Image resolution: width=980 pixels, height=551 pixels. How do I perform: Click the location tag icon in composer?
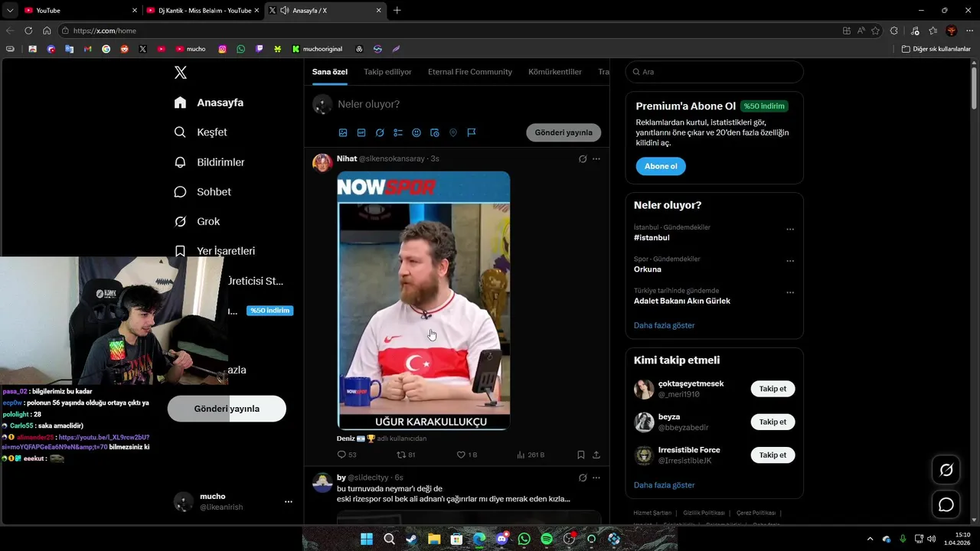tap(453, 132)
